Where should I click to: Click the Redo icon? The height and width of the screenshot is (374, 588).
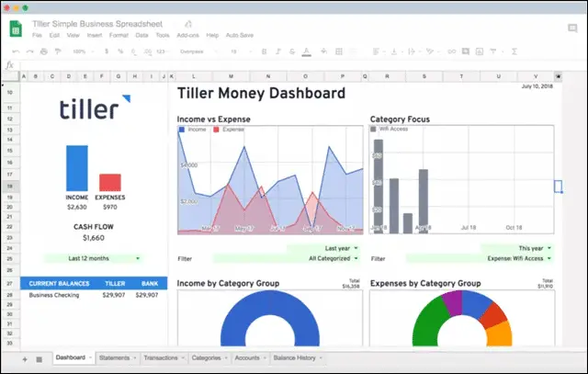pyautogui.click(x=30, y=51)
